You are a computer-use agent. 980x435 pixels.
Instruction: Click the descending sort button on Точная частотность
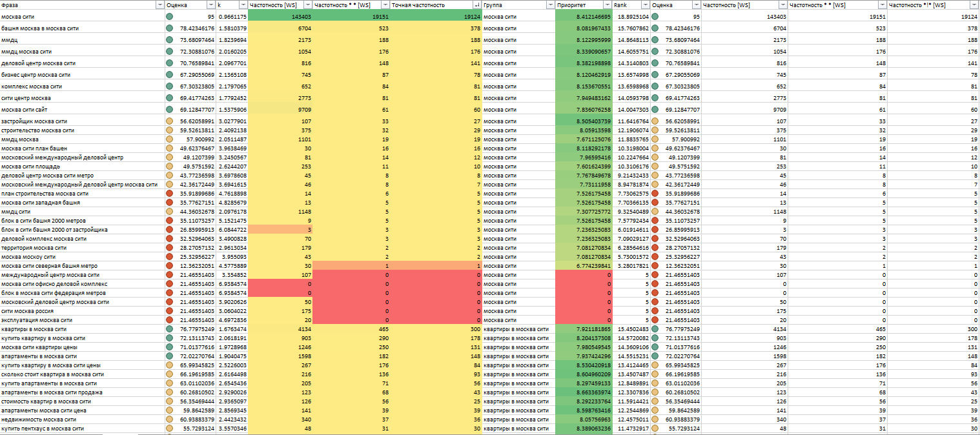click(x=477, y=5)
